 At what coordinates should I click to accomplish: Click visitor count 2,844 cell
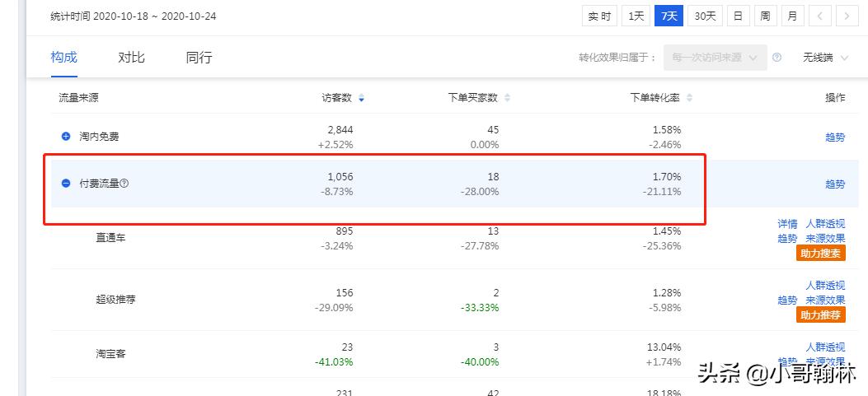tap(340, 130)
